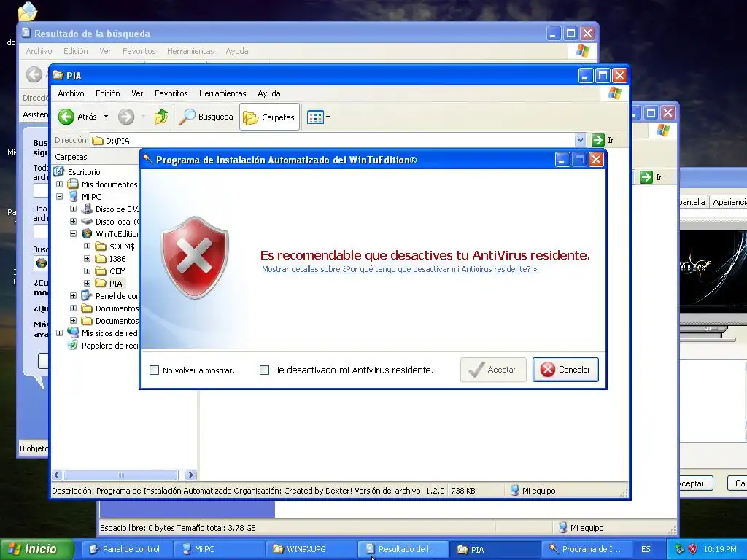Open the Favoritos menu in PIA window
Image resolution: width=747 pixels, height=560 pixels.
click(x=171, y=93)
